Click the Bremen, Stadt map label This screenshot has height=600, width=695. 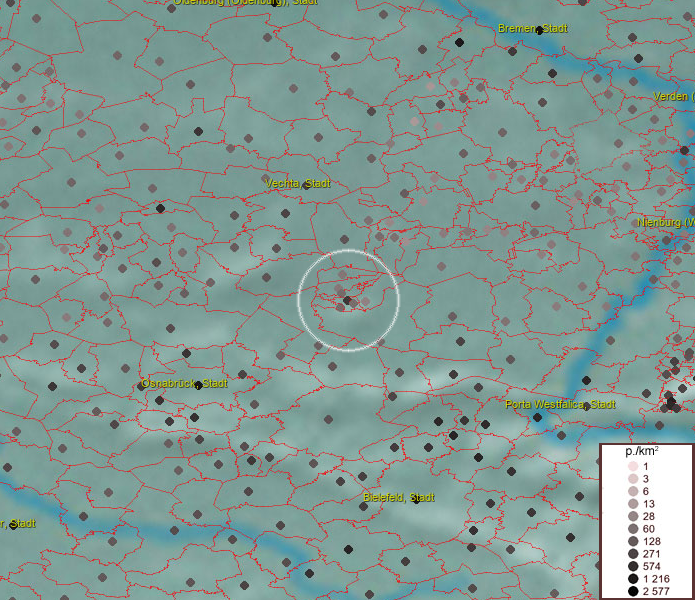(x=532, y=28)
